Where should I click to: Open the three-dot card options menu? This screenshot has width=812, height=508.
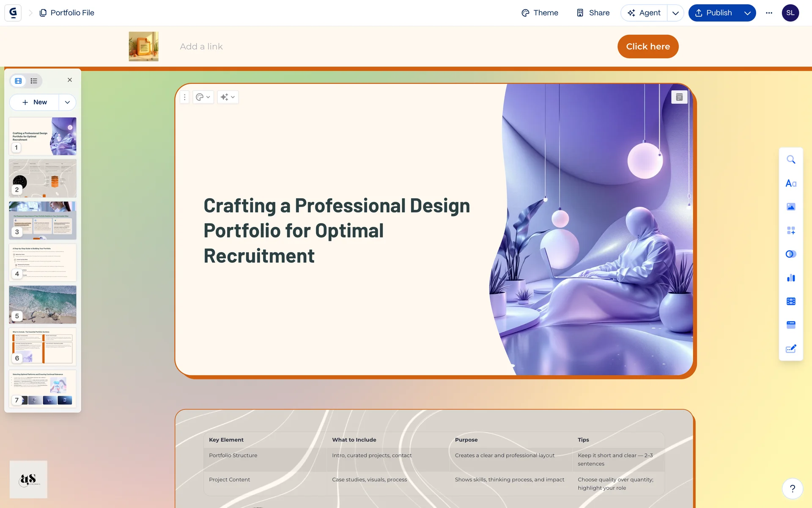point(184,97)
